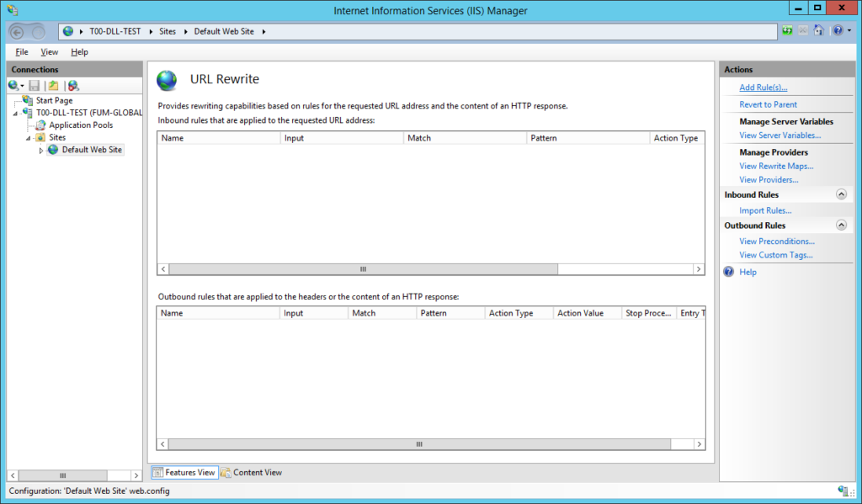This screenshot has height=504, width=862.
Task: Click outbound rules horizontal scrollbar thumb
Action: coord(419,443)
